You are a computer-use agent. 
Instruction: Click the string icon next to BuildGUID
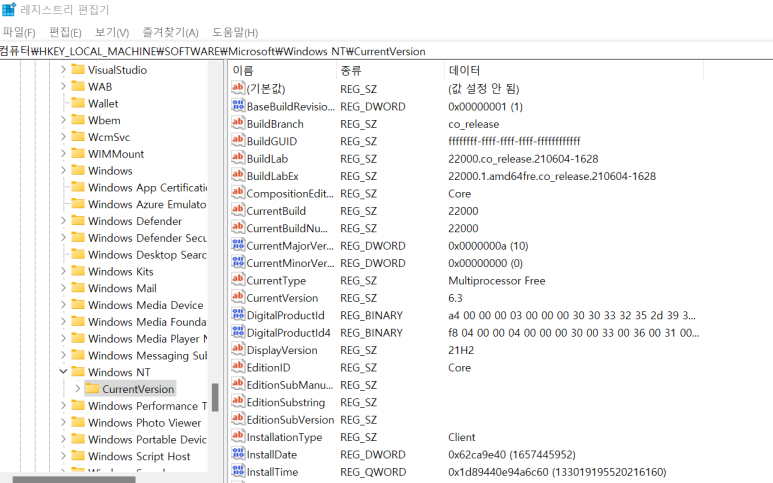238,140
